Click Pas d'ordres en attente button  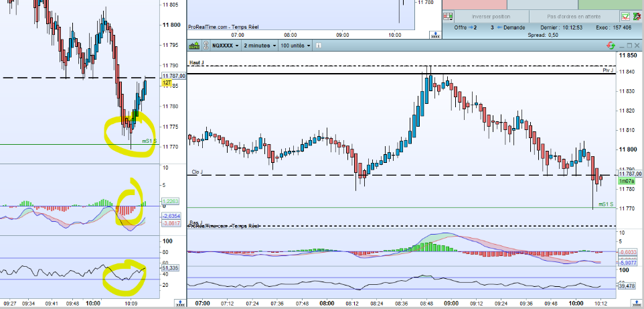point(574,17)
